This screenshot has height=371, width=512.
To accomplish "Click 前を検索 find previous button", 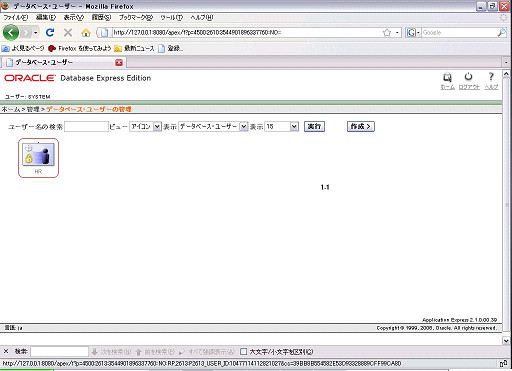I will click(155, 352).
